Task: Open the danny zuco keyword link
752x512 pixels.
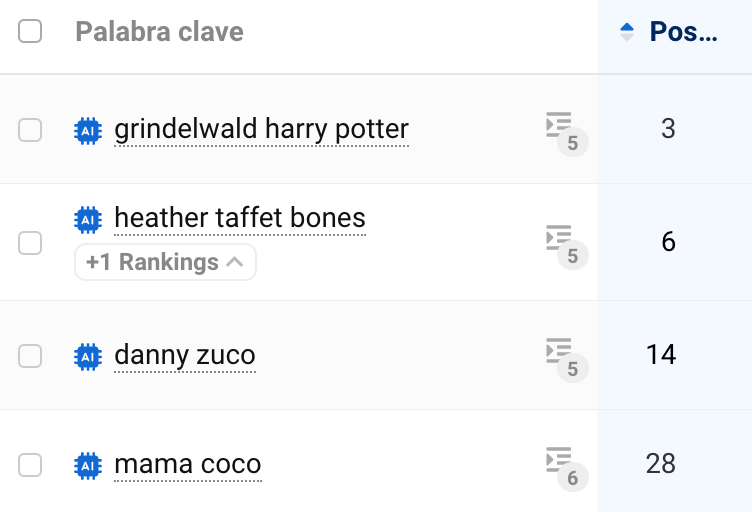Action: 185,355
